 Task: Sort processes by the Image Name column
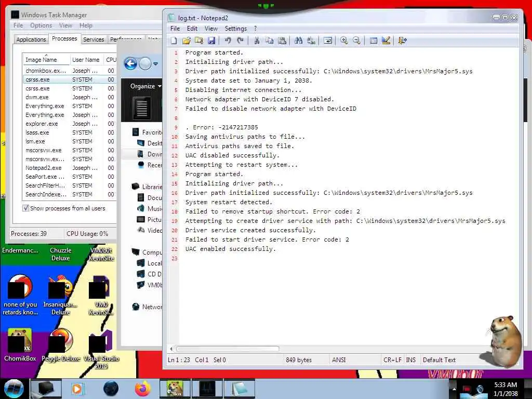point(46,59)
